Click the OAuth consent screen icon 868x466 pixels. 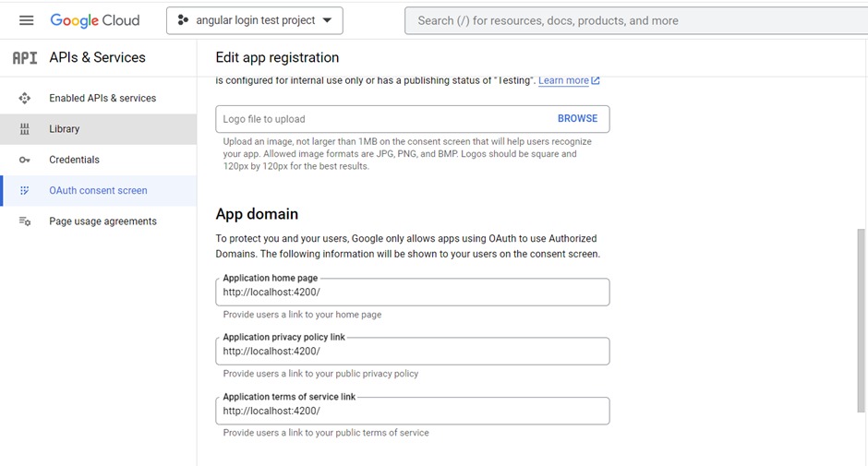pyautogui.click(x=24, y=190)
